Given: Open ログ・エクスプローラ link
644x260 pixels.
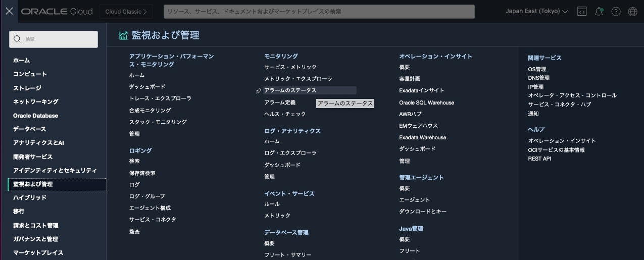Looking at the screenshot, I should point(290,153).
